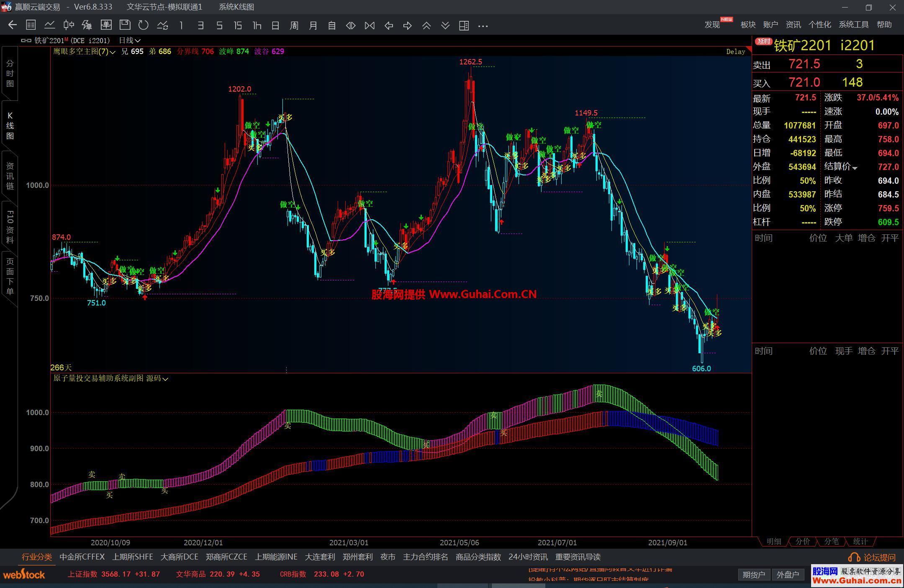Open the quote list icon

point(31,25)
